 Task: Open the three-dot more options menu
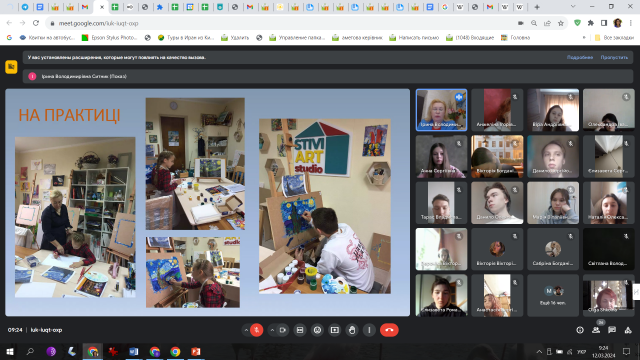pyautogui.click(x=369, y=330)
